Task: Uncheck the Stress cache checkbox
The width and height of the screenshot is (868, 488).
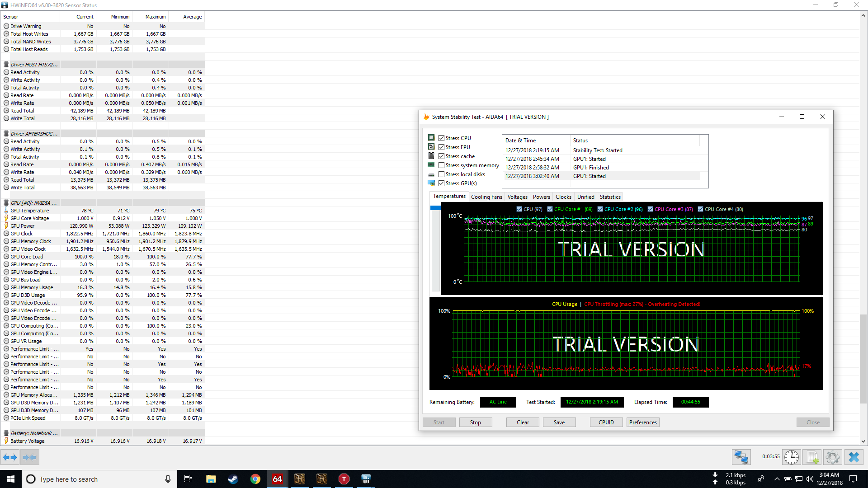Action: [441, 156]
